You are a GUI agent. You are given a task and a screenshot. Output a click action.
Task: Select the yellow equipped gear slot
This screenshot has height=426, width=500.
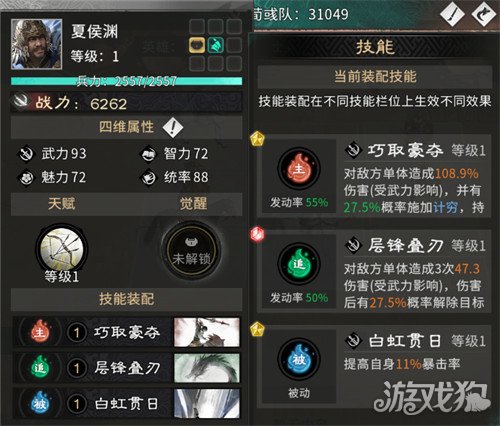[x=197, y=45]
